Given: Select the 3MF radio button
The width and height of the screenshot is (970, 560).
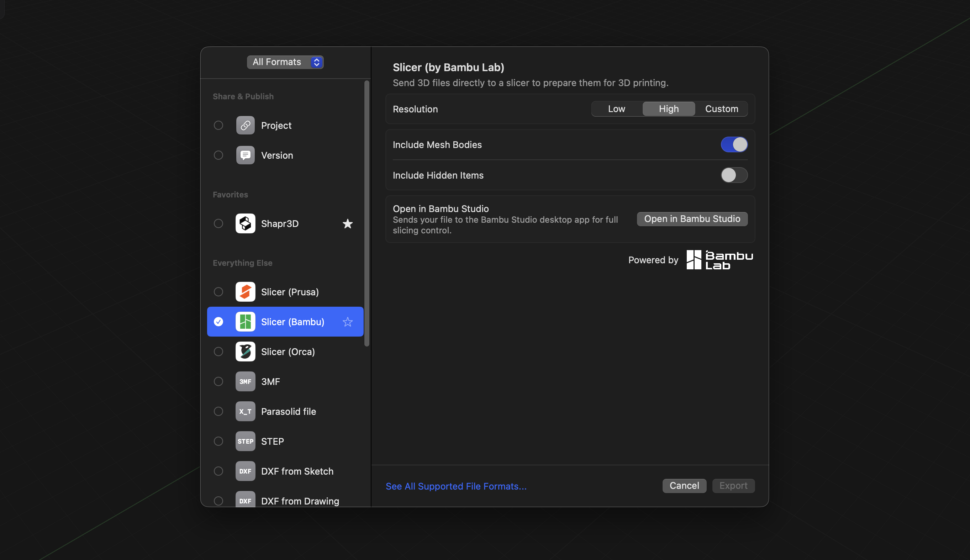Looking at the screenshot, I should pos(218,381).
